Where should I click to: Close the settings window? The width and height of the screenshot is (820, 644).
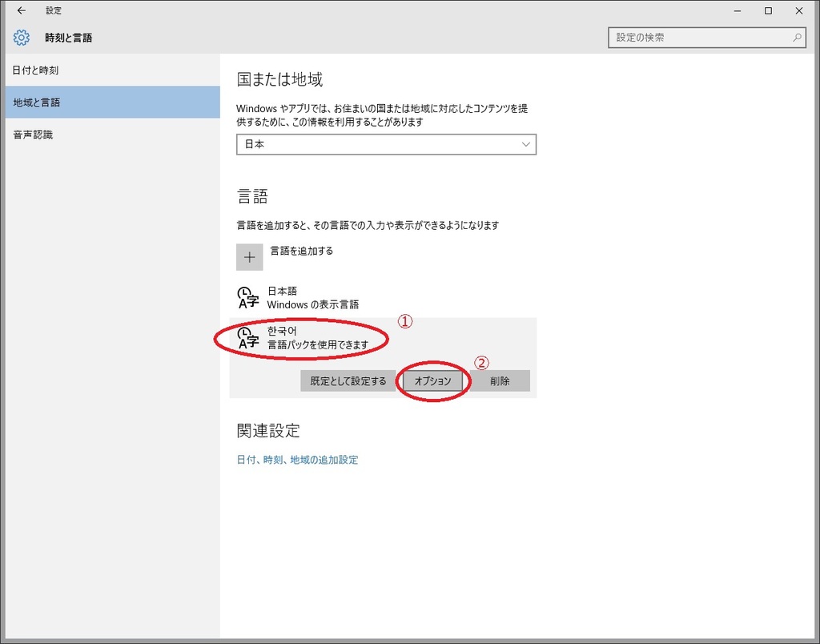click(798, 11)
